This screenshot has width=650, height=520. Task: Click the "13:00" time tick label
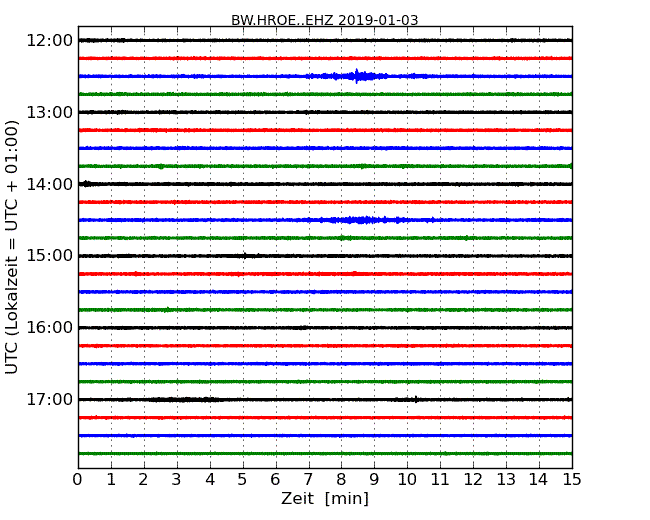click(49, 112)
